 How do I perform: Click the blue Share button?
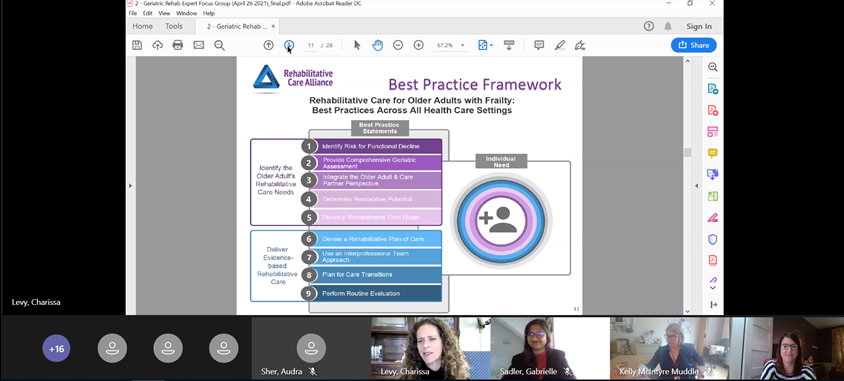click(693, 45)
